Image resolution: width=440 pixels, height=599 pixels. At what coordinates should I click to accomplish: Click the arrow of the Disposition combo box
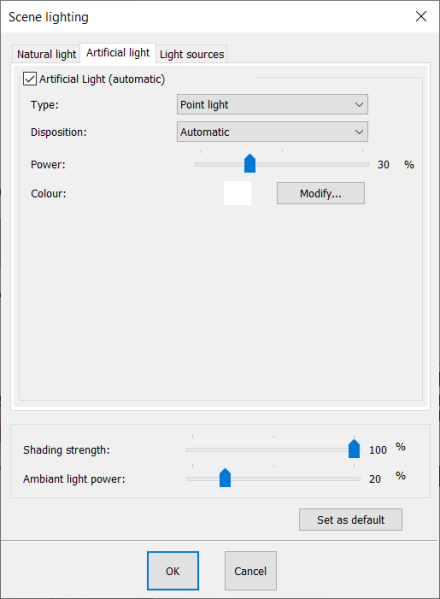tap(359, 132)
